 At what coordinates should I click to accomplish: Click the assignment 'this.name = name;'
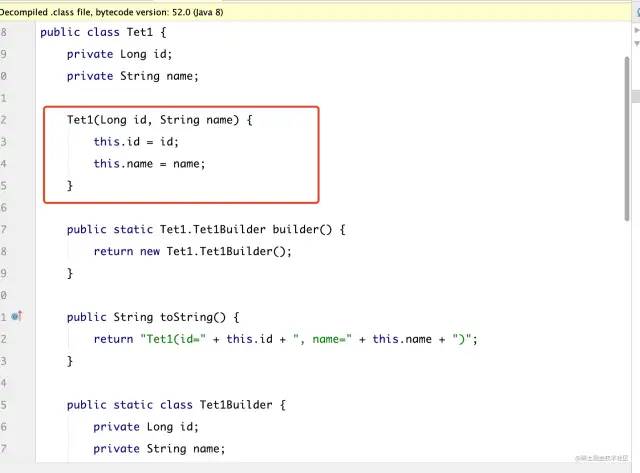[149, 164]
